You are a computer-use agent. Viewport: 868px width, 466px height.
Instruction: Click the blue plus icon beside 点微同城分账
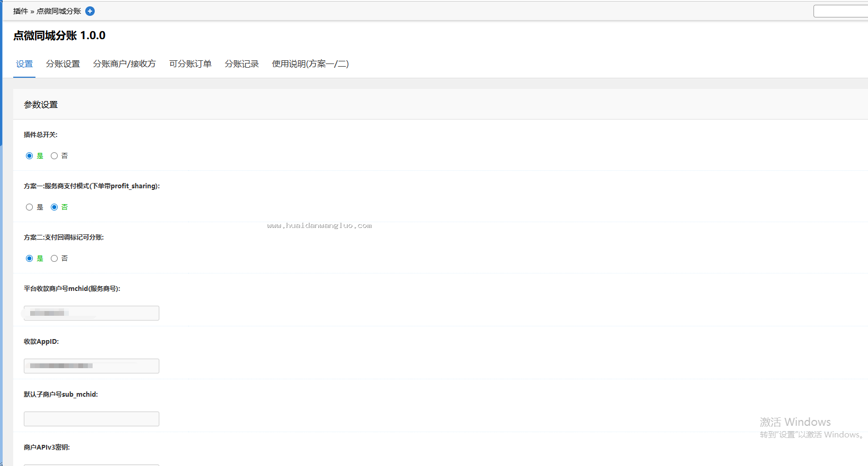coord(90,11)
